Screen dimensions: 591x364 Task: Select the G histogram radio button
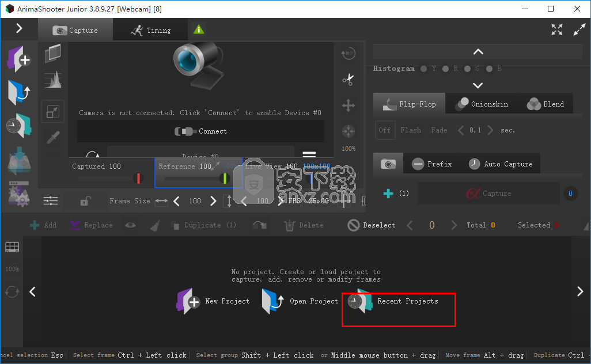(467, 69)
